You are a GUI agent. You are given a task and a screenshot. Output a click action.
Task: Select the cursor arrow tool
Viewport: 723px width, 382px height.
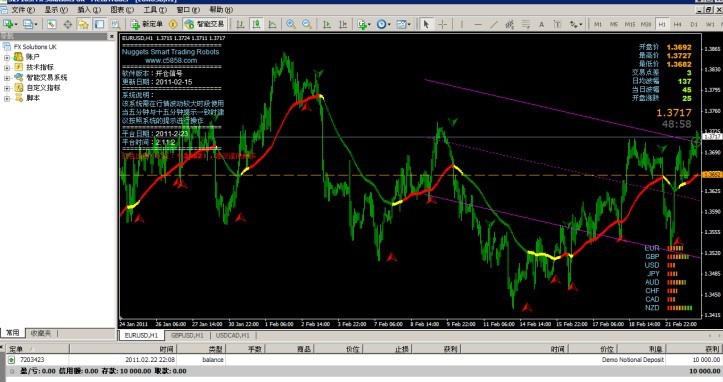(x=426, y=24)
